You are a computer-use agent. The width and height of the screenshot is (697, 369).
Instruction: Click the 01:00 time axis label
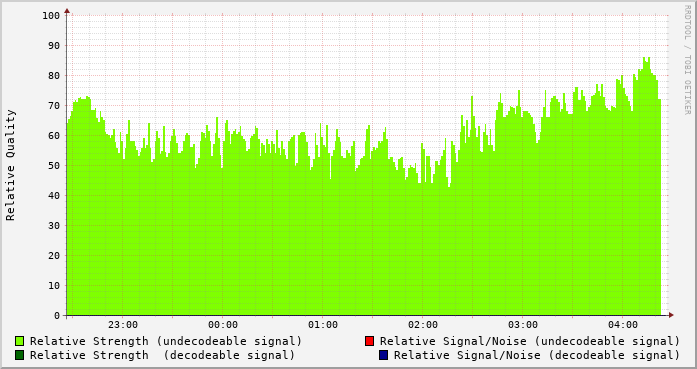(x=323, y=325)
